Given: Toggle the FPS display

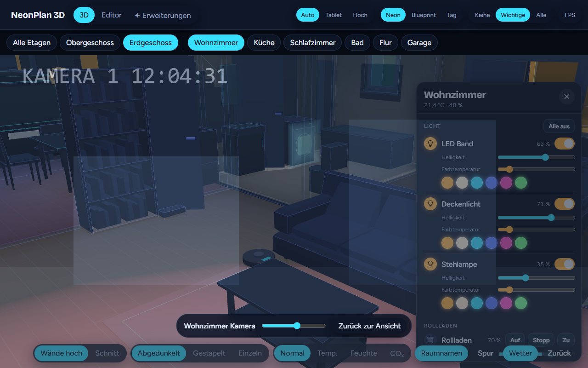Looking at the screenshot, I should (x=570, y=15).
